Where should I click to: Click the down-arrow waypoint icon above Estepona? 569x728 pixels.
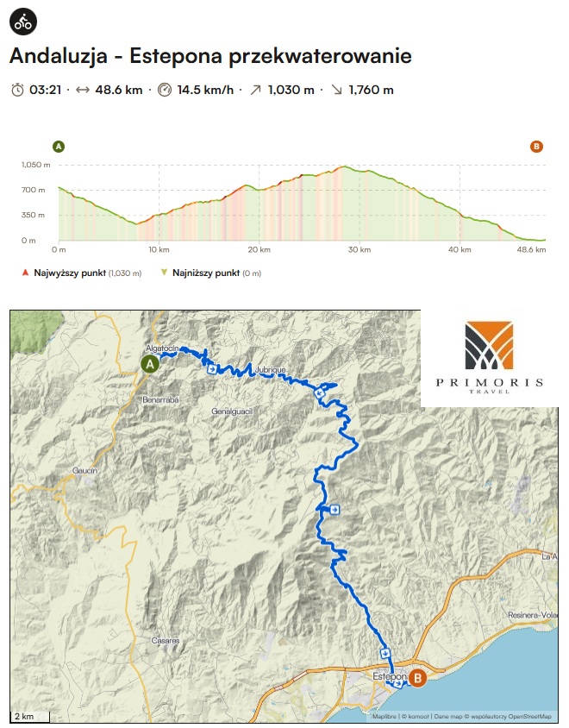[x=385, y=653]
